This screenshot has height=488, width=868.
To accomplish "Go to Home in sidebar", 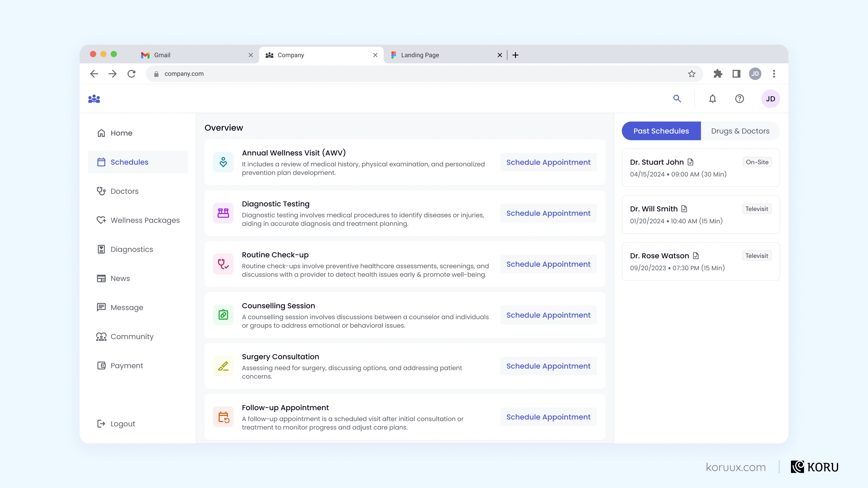I will pyautogui.click(x=138, y=133).
